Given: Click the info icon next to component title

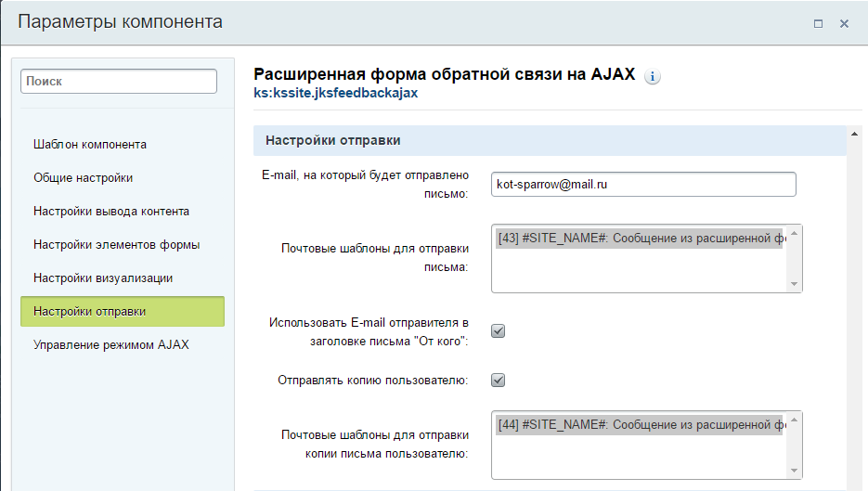Looking at the screenshot, I should pos(653,77).
